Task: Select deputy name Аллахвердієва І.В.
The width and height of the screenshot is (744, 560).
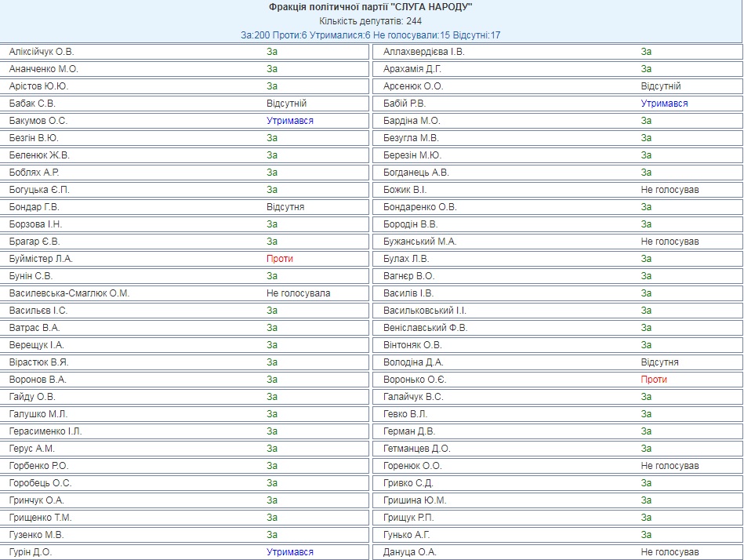Action: 423,52
